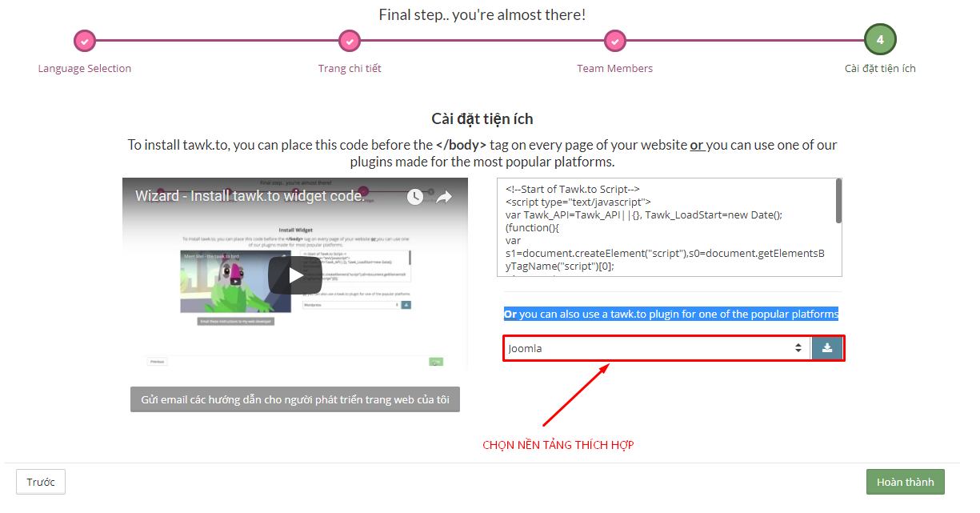
Task: Click the 'Team Members' step label
Action: [614, 69]
